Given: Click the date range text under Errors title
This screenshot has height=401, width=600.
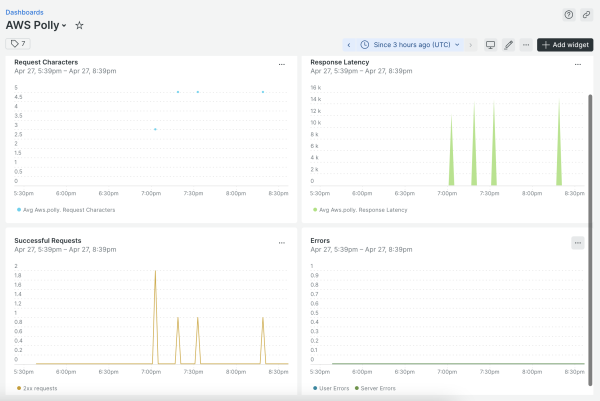Looking at the screenshot, I should click(361, 249).
